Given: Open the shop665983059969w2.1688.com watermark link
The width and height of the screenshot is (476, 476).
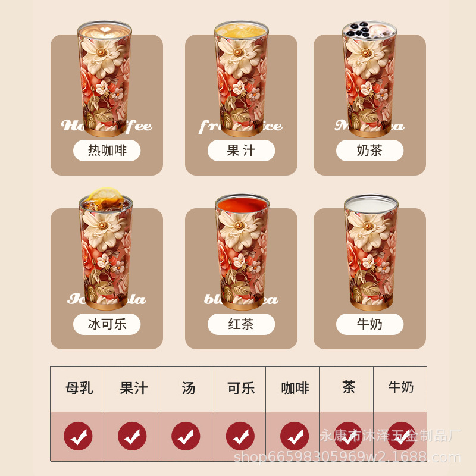Looking at the screenshot, I should coord(347,457).
